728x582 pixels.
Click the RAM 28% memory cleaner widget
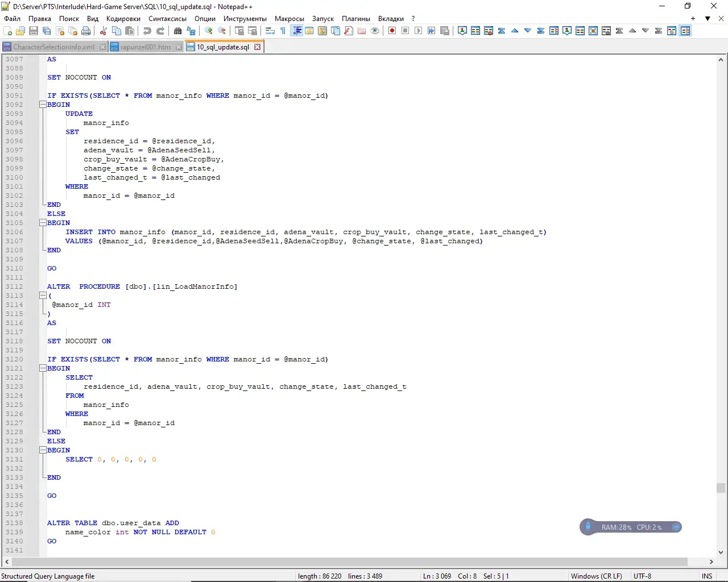631,527
